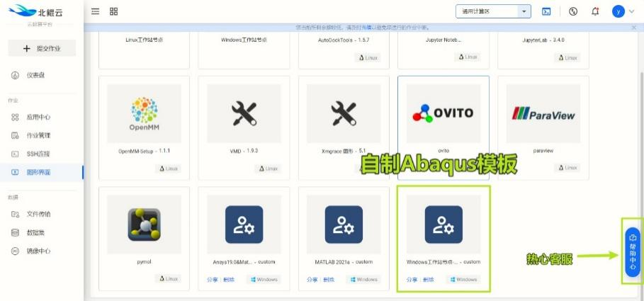Open the terminal console icon
644x301 pixels.
point(546,11)
